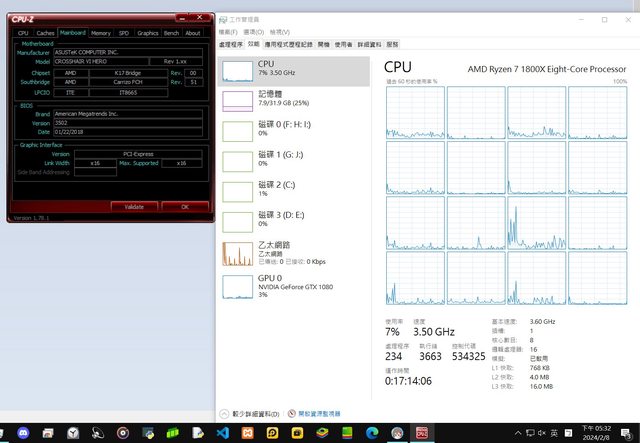The width and height of the screenshot is (640, 443).
Task: Click the 0:17:14:06 uptime value
Action: coord(408,381)
